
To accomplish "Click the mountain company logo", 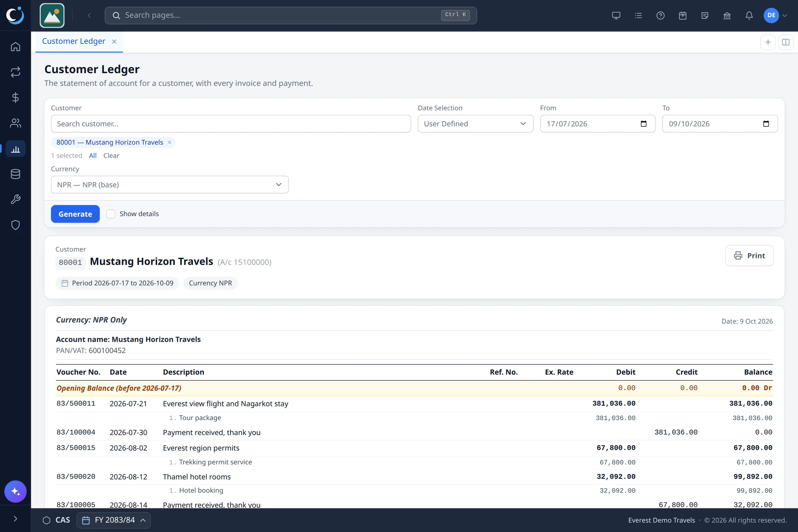I will pos(52,15).
